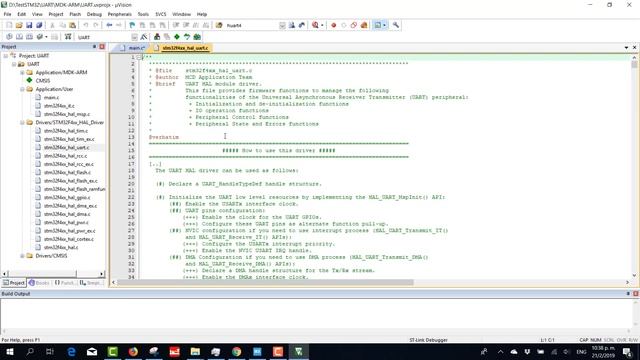Screen dimensions: 640x360
Task: Build the target files
Action: point(19,37)
